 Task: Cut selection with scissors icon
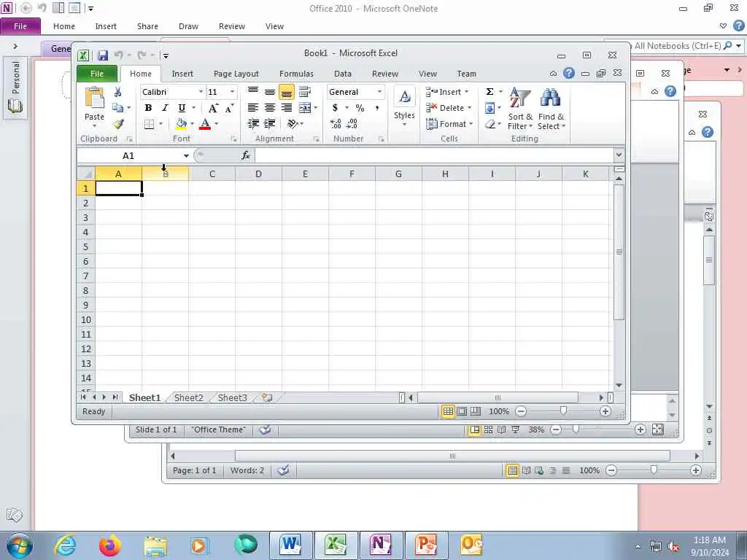point(117,92)
